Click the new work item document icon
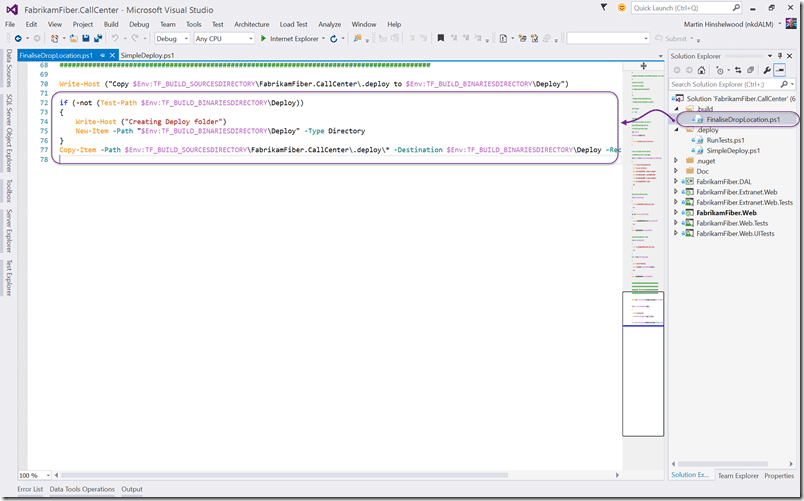The image size is (804, 501). [503, 38]
